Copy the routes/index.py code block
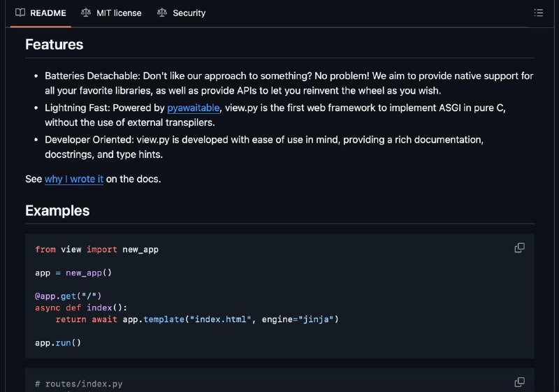The image size is (559, 392). (x=519, y=382)
